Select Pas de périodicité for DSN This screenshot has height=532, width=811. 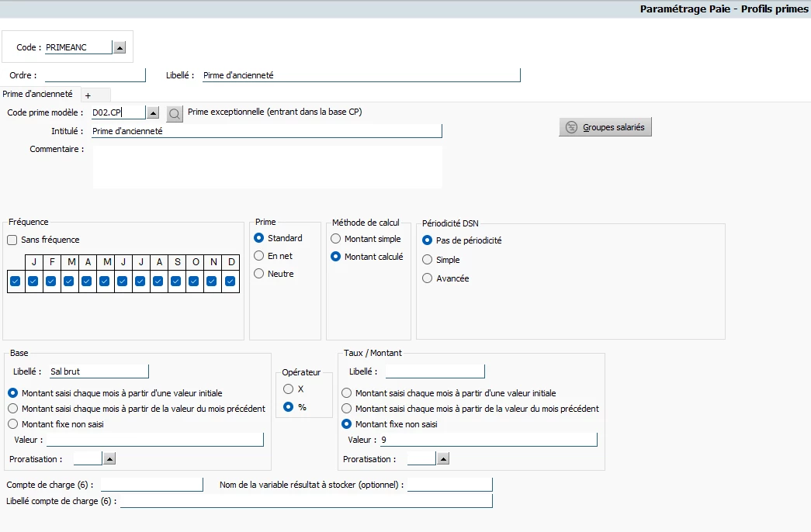pos(427,240)
